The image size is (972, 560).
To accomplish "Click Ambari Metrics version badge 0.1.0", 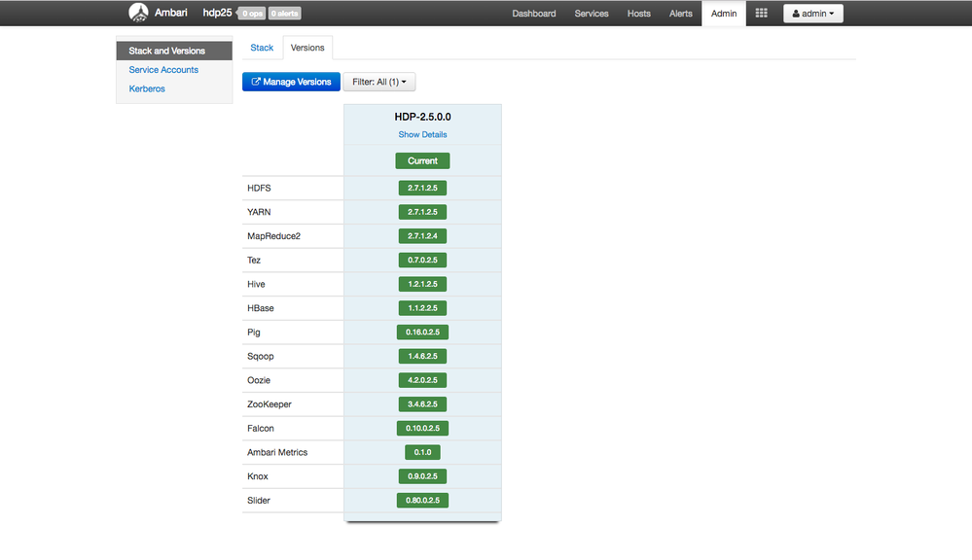I will click(x=423, y=452).
